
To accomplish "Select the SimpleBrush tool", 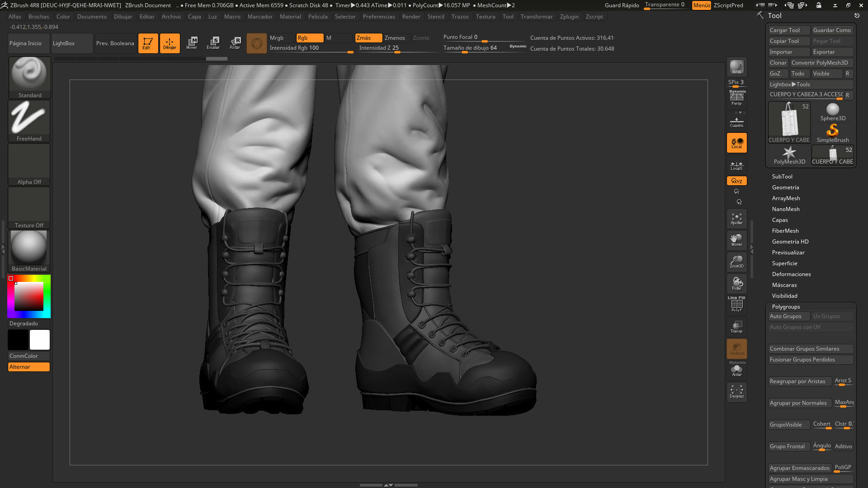I will pos(833,134).
